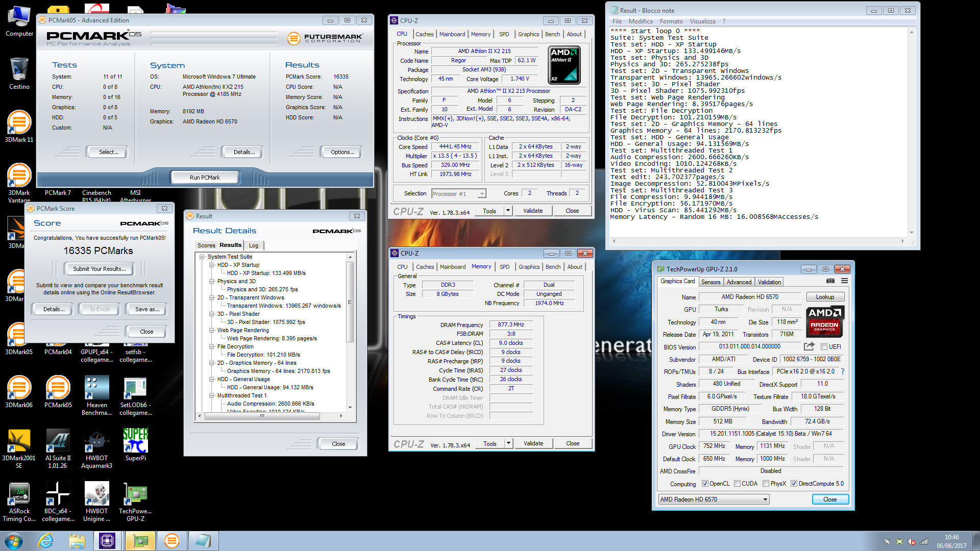This screenshot has width=980, height=551.
Task: Toggle the CUDA checkbox in GPU-Z
Action: point(737,484)
